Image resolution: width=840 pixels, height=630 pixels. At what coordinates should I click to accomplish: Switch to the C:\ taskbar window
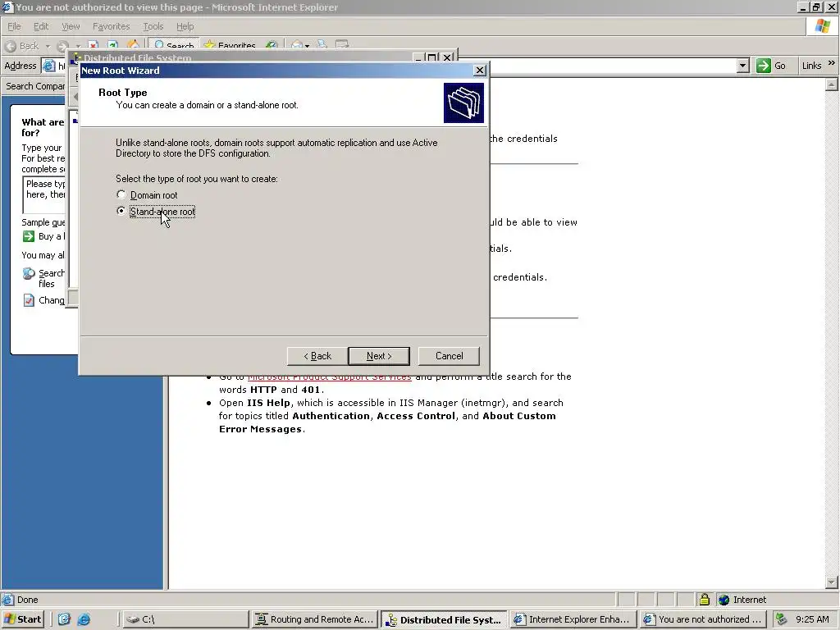[185, 619]
